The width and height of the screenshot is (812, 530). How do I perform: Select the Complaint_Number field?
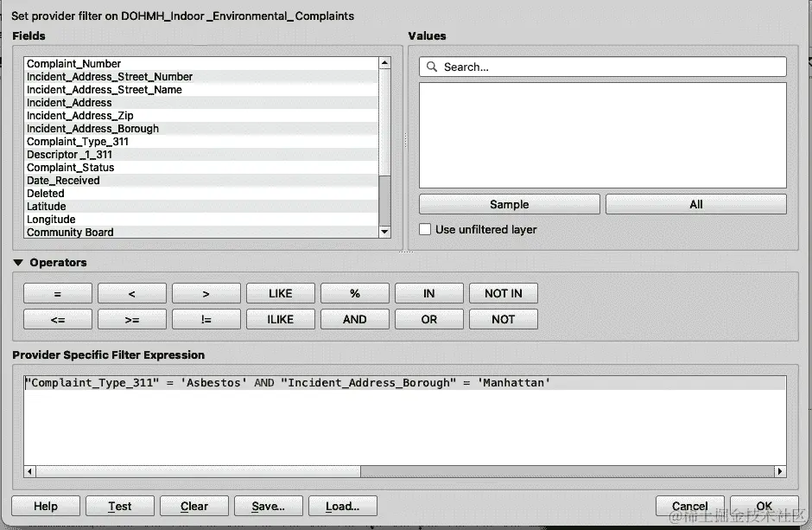click(201, 63)
